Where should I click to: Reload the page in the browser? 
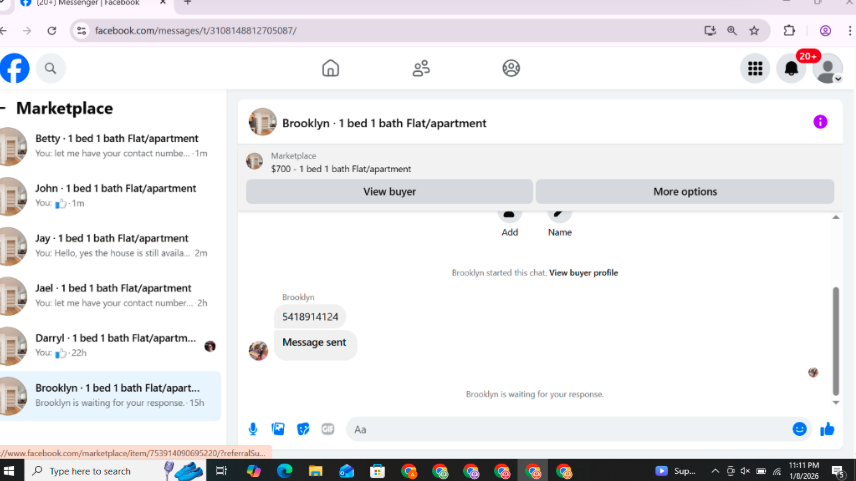point(52,31)
